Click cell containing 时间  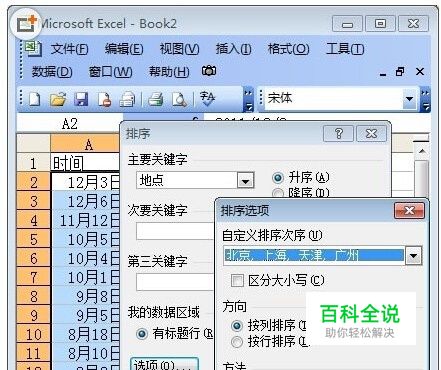tap(85, 163)
